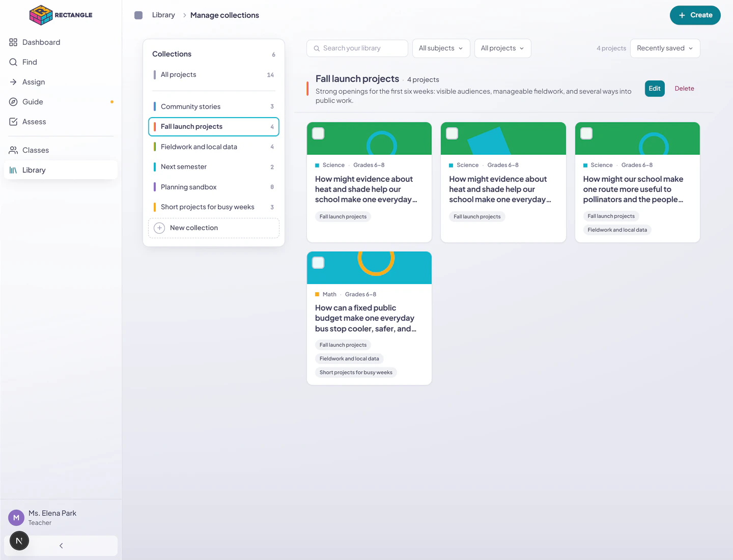The width and height of the screenshot is (733, 560).
Task: Open the Community stories collection
Action: tap(214, 106)
